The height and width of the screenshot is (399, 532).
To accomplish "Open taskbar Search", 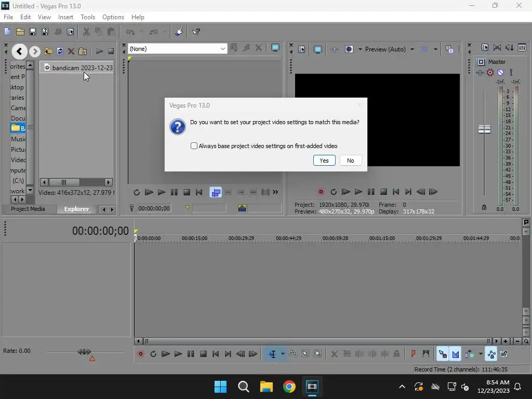I will pyautogui.click(x=243, y=387).
